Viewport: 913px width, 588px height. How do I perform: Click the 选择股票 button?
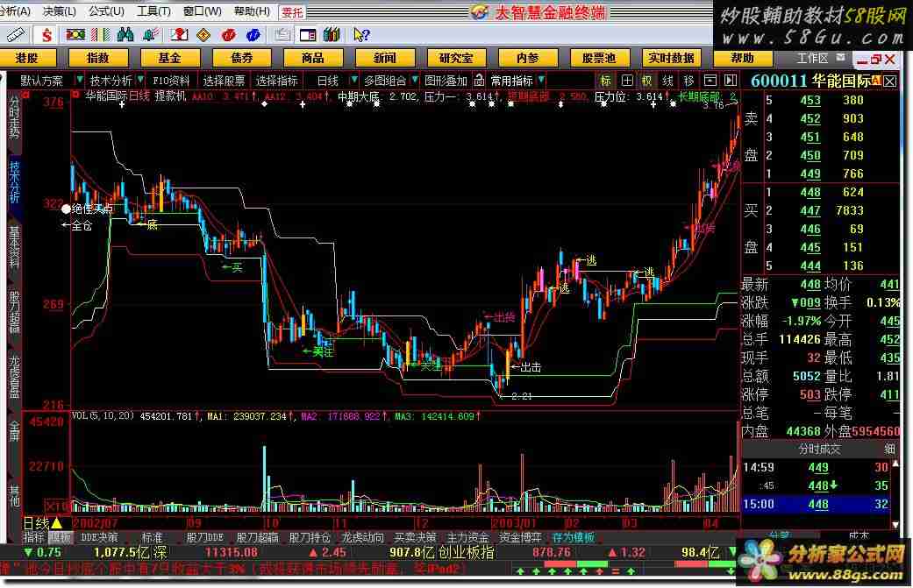point(224,81)
